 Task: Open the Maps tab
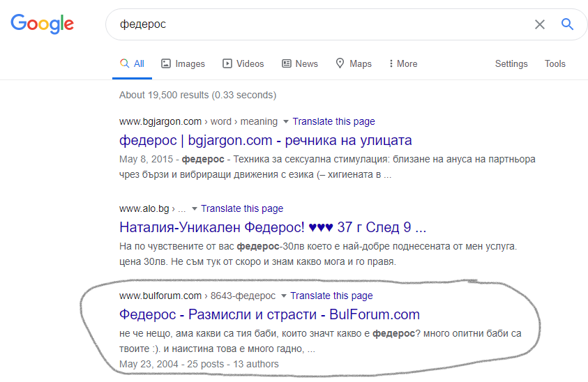[354, 63]
